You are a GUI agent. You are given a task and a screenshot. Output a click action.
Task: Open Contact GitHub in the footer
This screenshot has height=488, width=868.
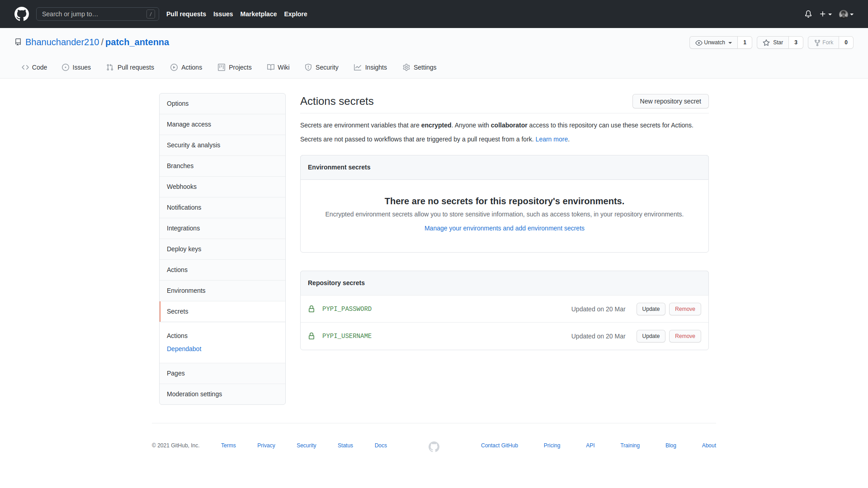[x=500, y=446]
